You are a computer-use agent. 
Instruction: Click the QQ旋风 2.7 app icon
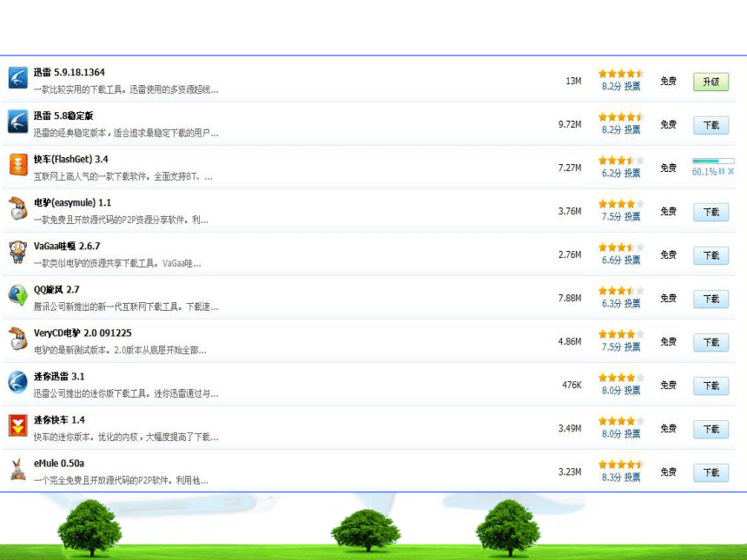(x=18, y=295)
